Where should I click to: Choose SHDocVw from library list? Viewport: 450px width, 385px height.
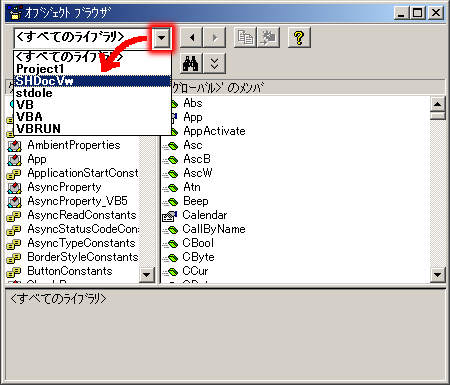point(92,81)
